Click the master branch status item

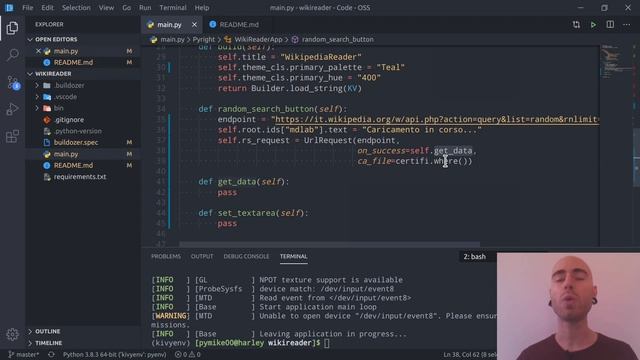(x=24, y=354)
